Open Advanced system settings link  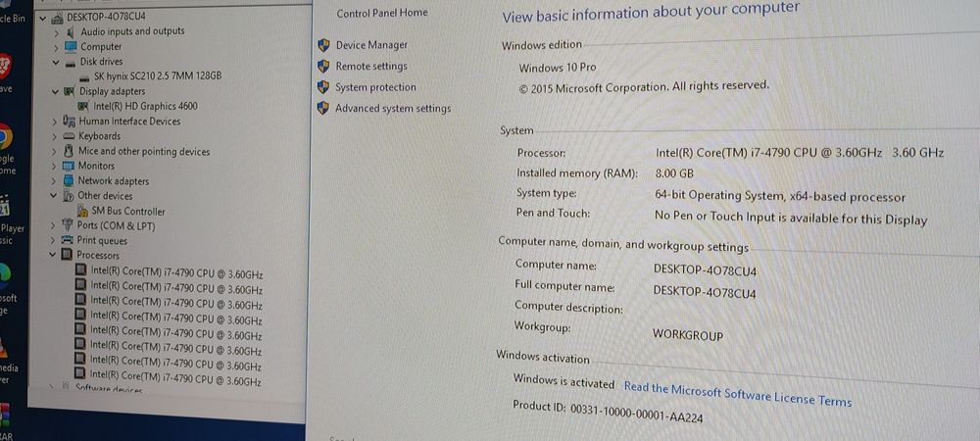[x=393, y=109]
